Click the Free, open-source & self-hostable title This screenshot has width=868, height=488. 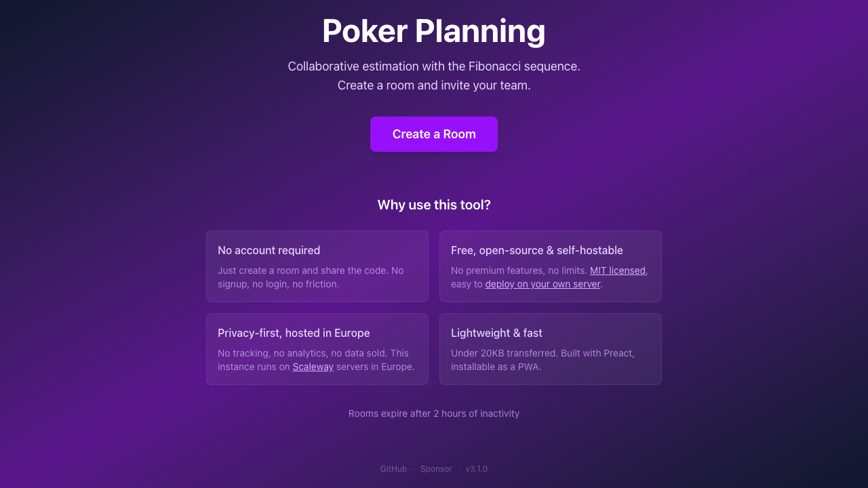coord(536,250)
